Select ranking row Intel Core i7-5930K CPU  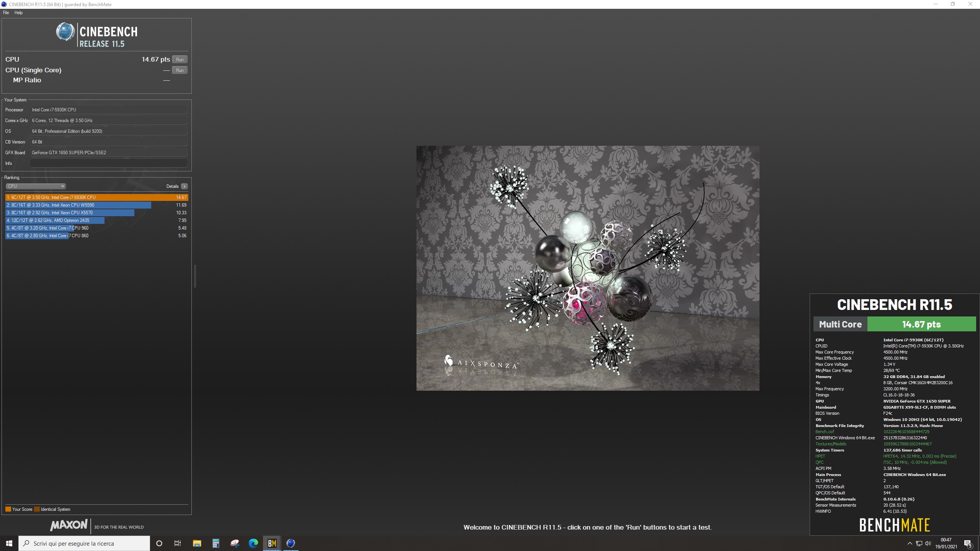coord(97,197)
